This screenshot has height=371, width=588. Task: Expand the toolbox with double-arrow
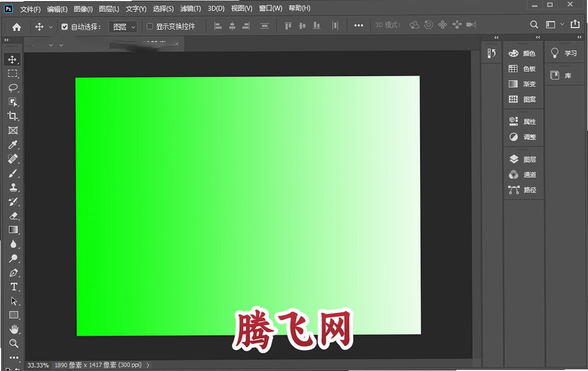(x=7, y=40)
